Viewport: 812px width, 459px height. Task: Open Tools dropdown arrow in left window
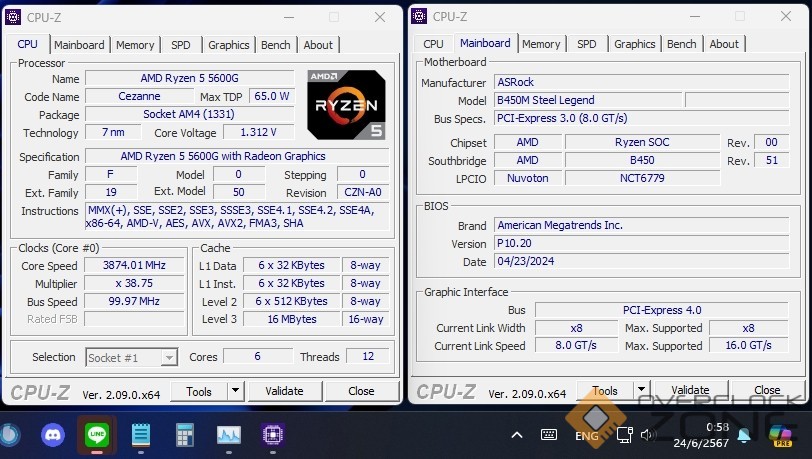[x=236, y=391]
